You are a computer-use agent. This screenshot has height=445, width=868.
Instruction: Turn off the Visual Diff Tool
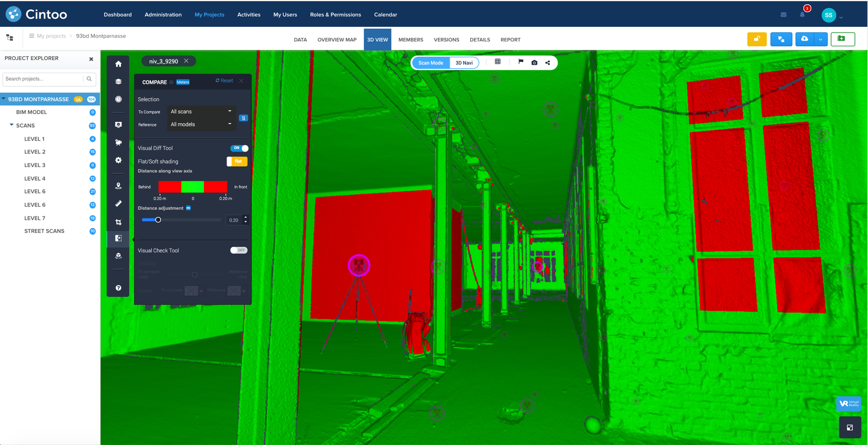coord(239,148)
